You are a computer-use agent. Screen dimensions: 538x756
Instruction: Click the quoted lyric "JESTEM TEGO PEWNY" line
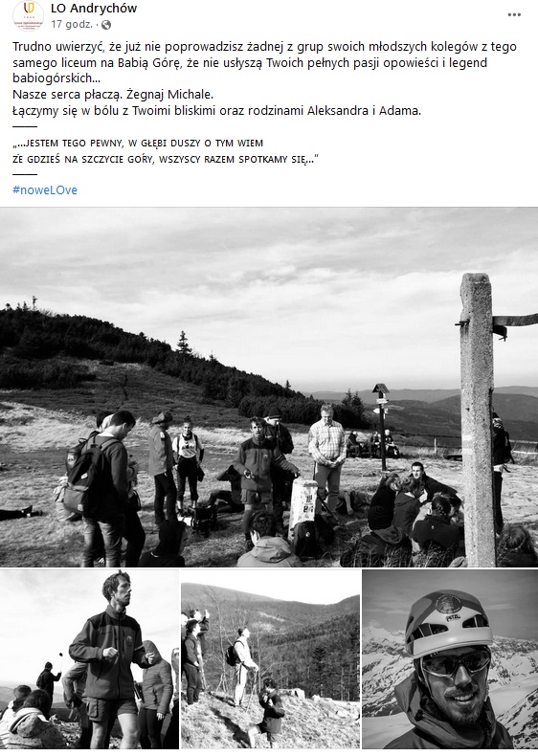(x=138, y=144)
